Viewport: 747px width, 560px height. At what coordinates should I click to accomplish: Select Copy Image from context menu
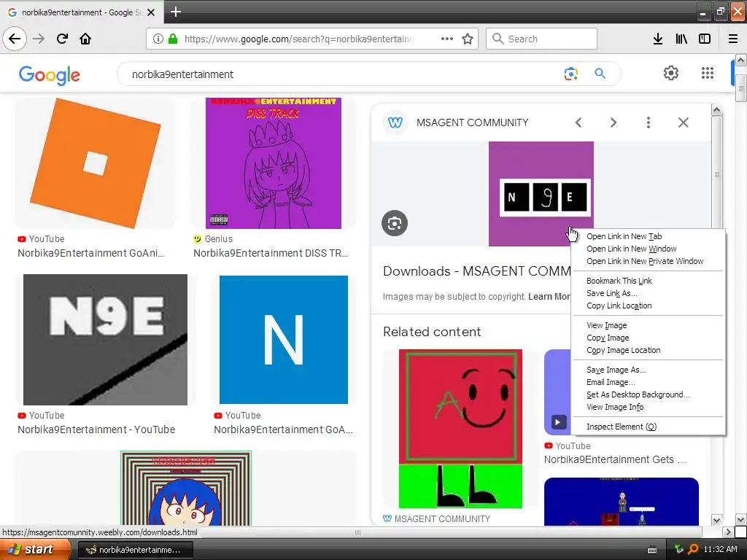point(608,338)
